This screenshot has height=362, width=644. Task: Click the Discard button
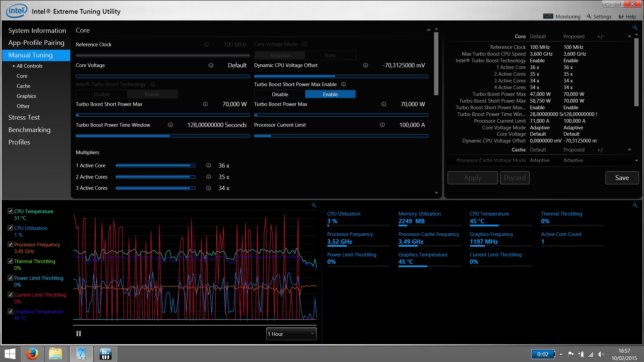[515, 178]
